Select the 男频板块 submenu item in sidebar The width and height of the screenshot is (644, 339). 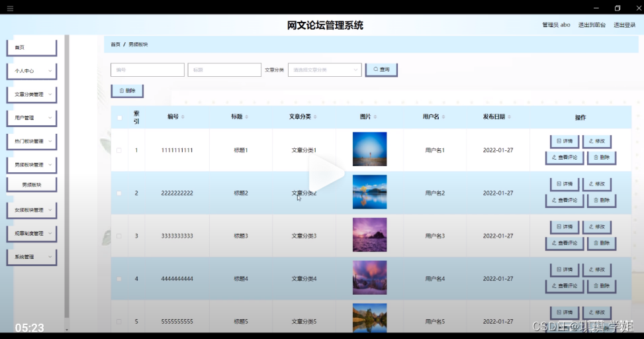click(31, 185)
